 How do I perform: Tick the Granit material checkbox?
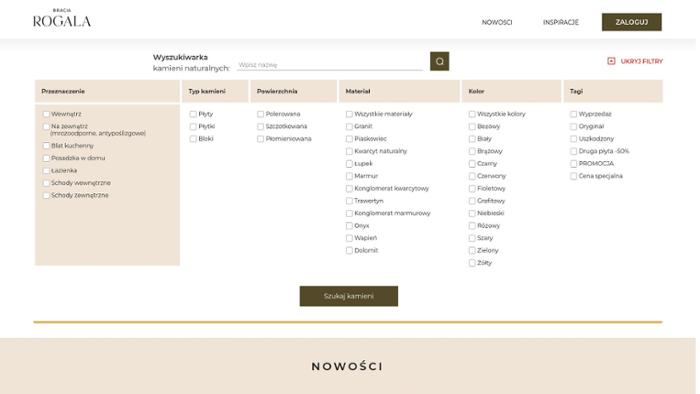tap(349, 127)
